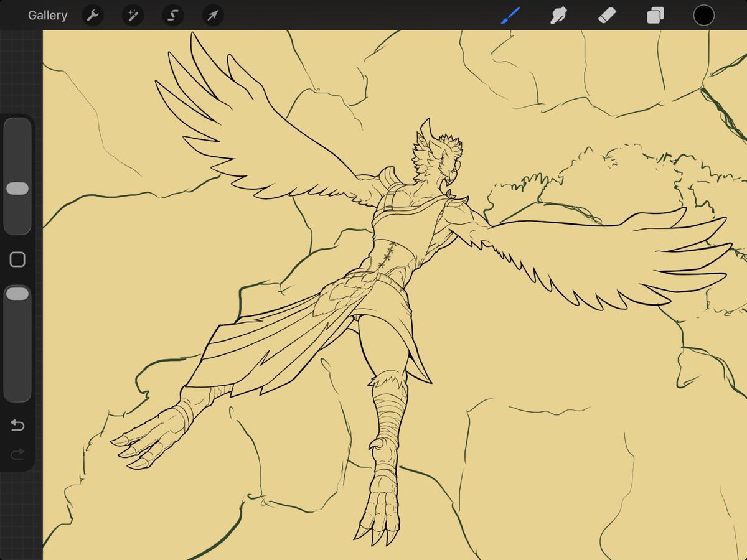Tap the undo arrow in the sidebar
Screen dimensions: 747x560
[x=17, y=426]
